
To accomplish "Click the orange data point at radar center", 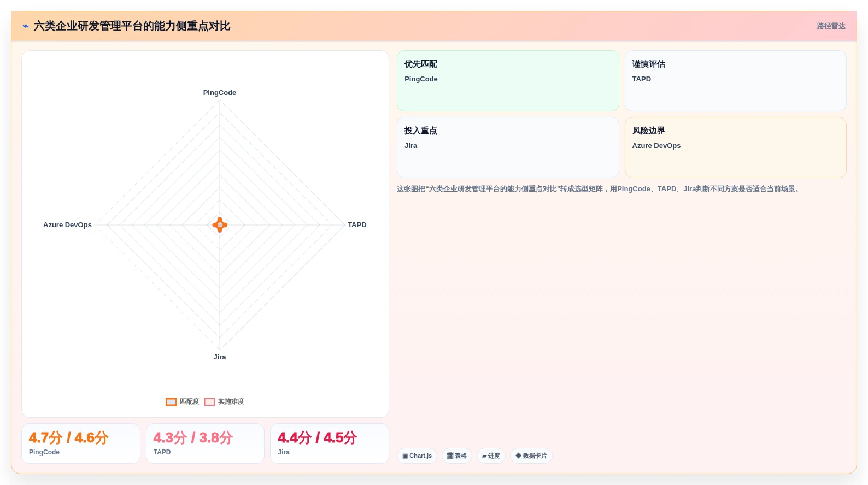I will (220, 224).
